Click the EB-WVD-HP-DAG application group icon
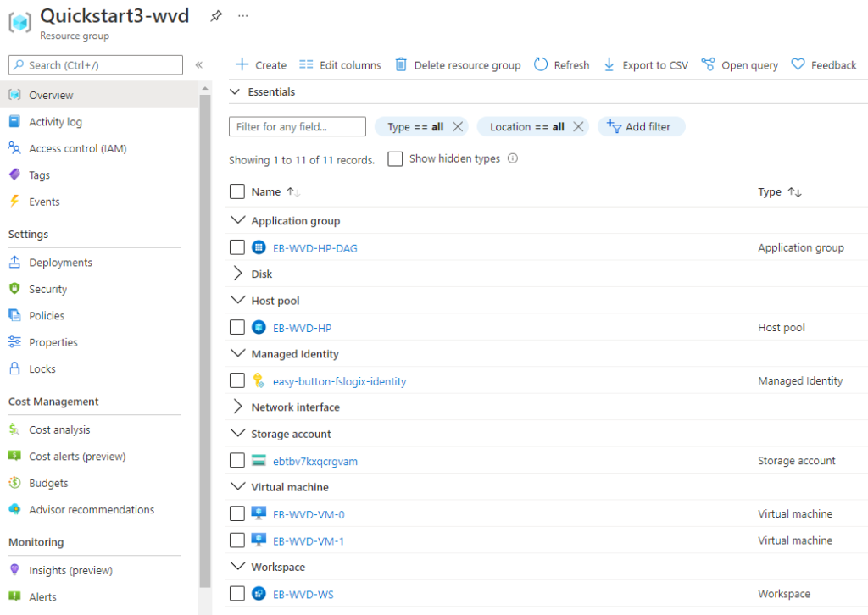 259,247
